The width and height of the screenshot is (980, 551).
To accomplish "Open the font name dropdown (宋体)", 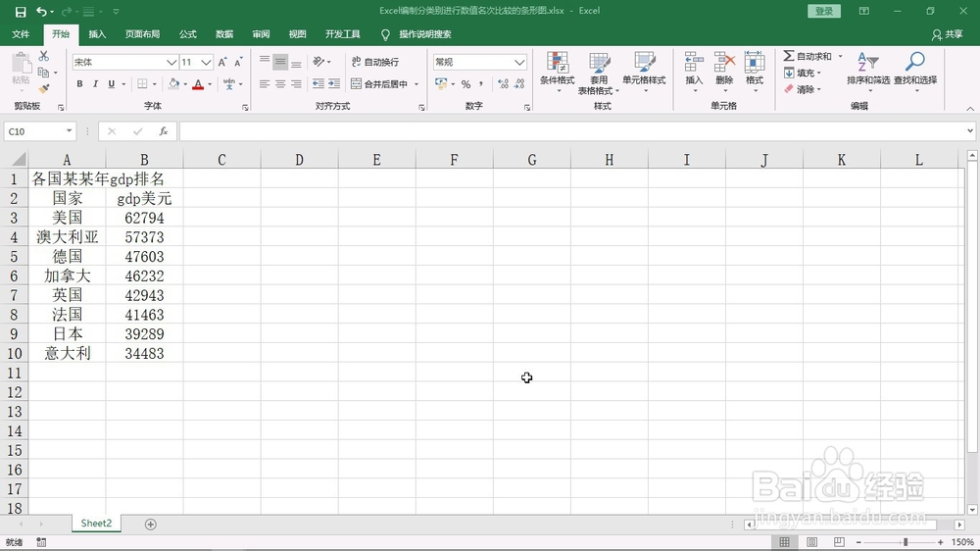I will (x=171, y=62).
